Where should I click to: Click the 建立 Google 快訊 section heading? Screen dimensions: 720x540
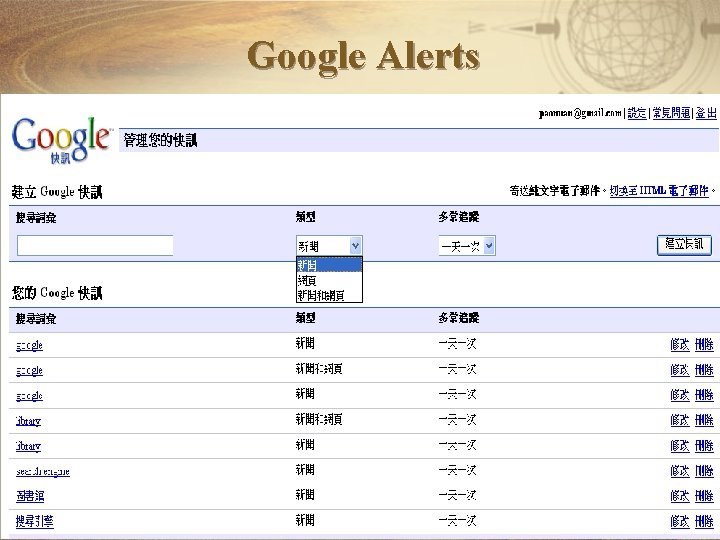pyautogui.click(x=57, y=191)
